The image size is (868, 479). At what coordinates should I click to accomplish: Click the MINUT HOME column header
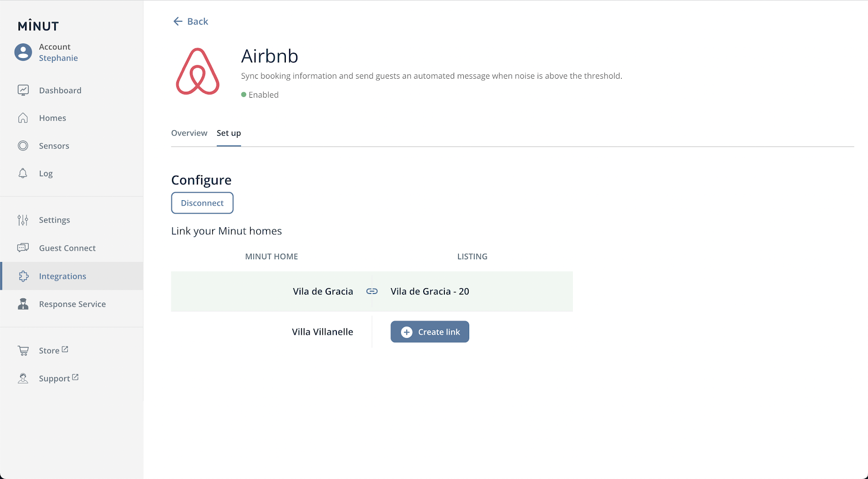click(x=271, y=257)
